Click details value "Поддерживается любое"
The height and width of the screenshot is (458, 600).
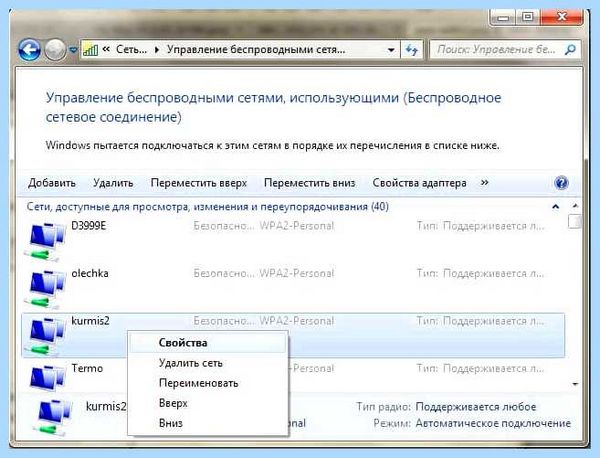pos(476,407)
